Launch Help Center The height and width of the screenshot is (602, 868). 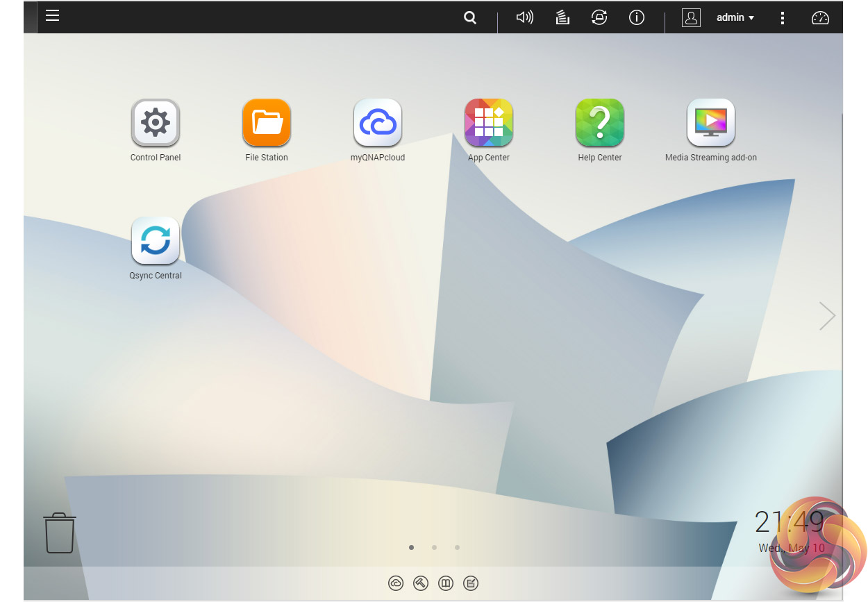600,123
